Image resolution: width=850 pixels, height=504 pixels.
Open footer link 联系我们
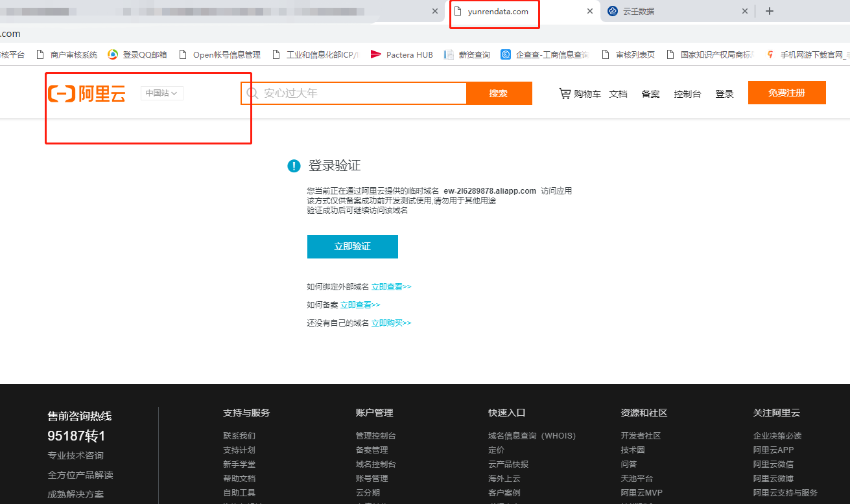click(239, 436)
